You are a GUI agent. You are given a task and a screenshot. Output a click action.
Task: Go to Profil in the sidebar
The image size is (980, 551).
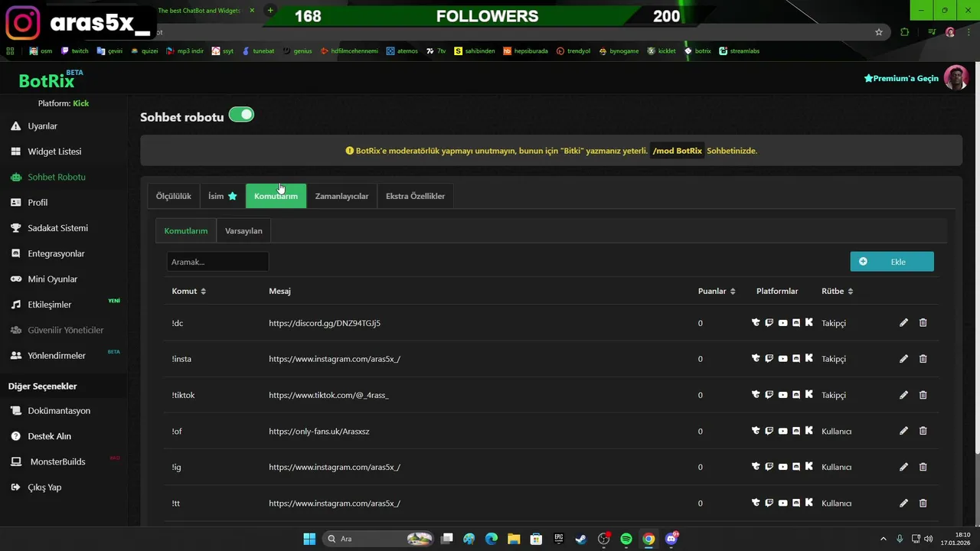[38, 203]
